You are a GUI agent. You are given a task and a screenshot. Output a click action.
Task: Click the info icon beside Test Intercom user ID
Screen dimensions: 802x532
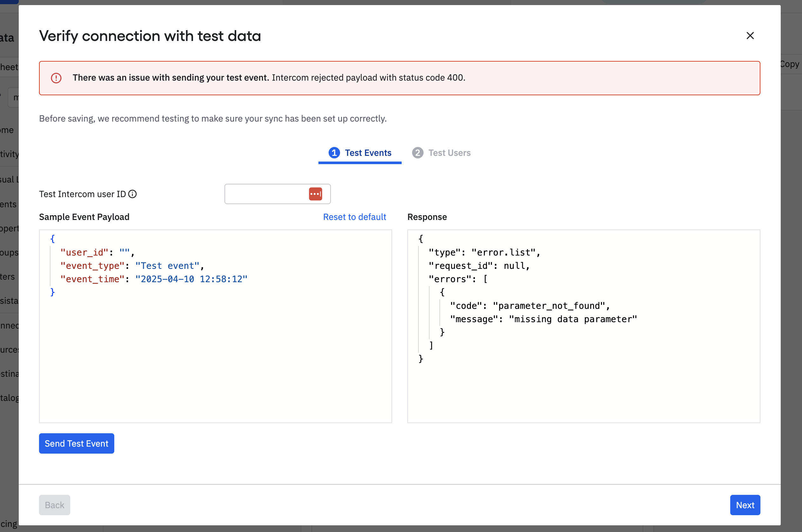coord(132,194)
